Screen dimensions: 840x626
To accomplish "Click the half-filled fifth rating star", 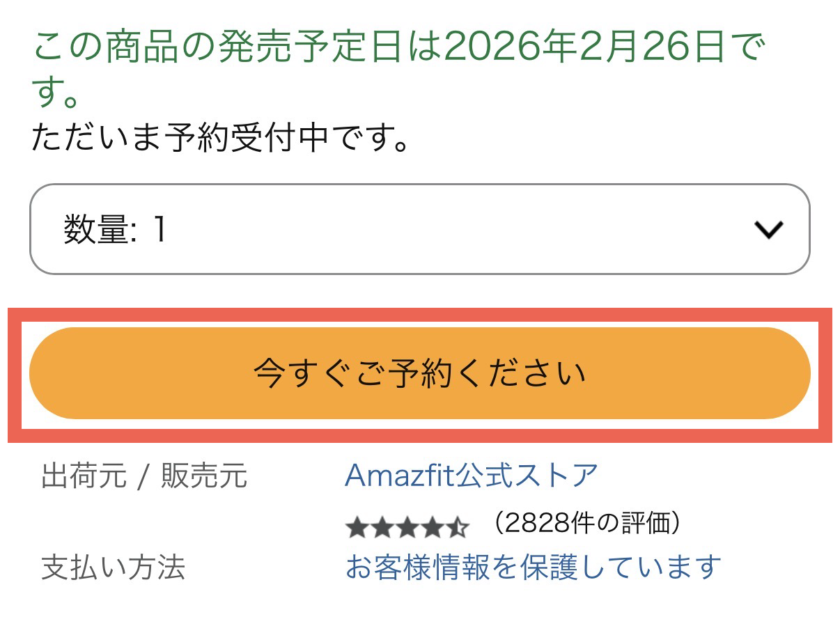I will [457, 529].
